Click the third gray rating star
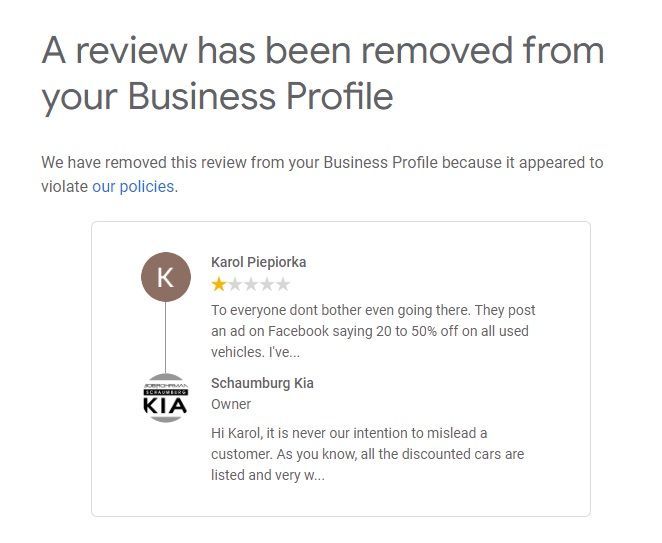Image resolution: width=662 pixels, height=543 pixels. 251,285
